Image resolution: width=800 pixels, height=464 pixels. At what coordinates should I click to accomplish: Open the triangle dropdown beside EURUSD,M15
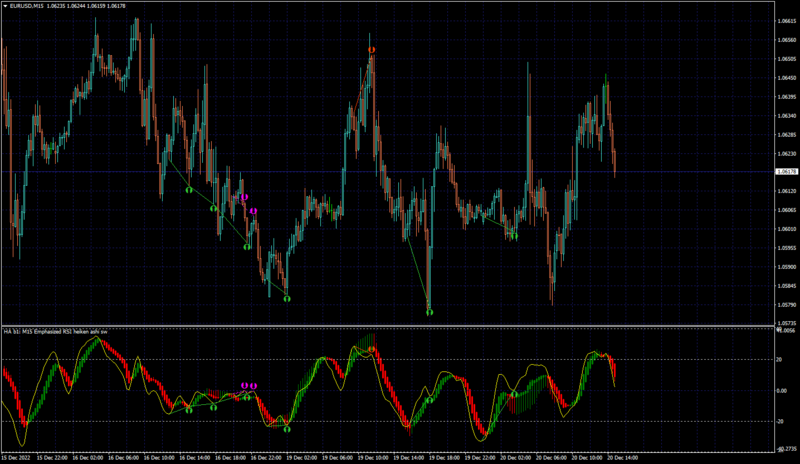click(5, 6)
